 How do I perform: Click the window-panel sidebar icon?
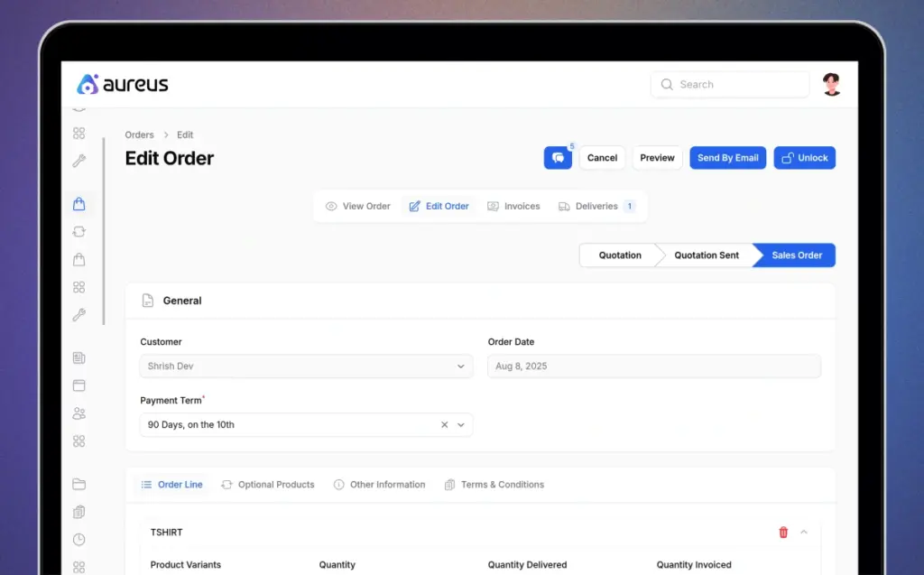(x=79, y=385)
